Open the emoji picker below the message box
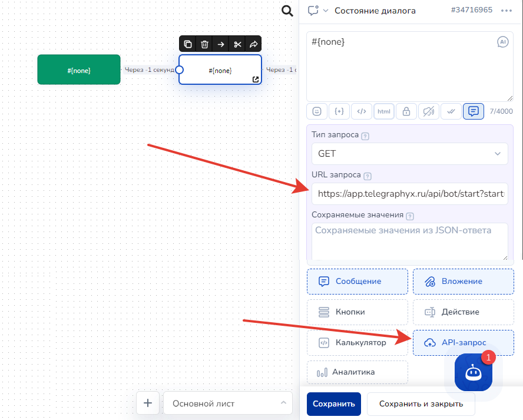 (317, 111)
